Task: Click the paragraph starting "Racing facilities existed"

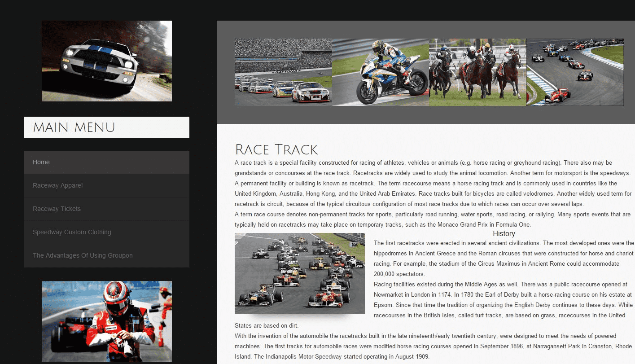Action: coord(503,299)
